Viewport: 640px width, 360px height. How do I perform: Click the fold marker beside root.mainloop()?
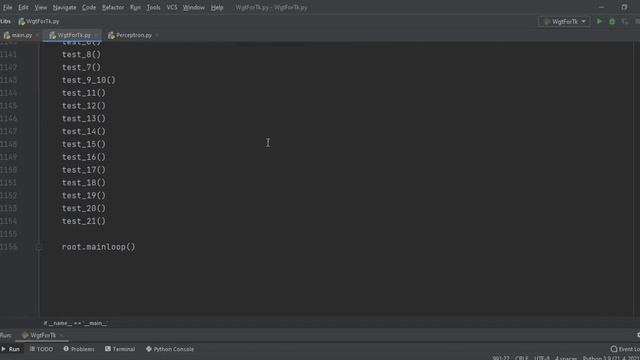pos(39,247)
